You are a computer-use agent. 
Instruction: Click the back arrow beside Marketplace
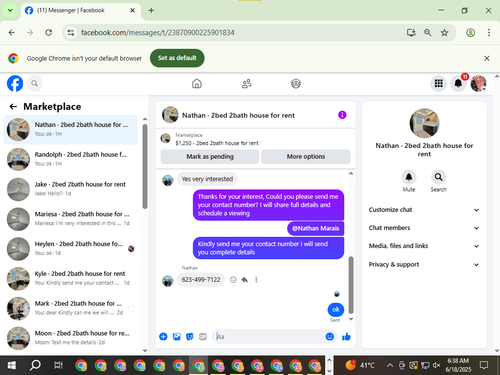tap(13, 107)
